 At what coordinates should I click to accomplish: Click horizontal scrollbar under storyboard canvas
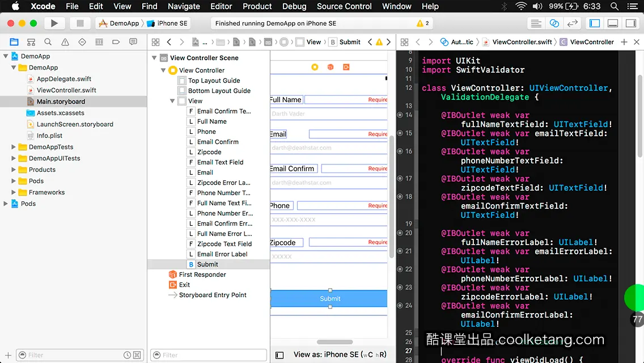point(334,342)
